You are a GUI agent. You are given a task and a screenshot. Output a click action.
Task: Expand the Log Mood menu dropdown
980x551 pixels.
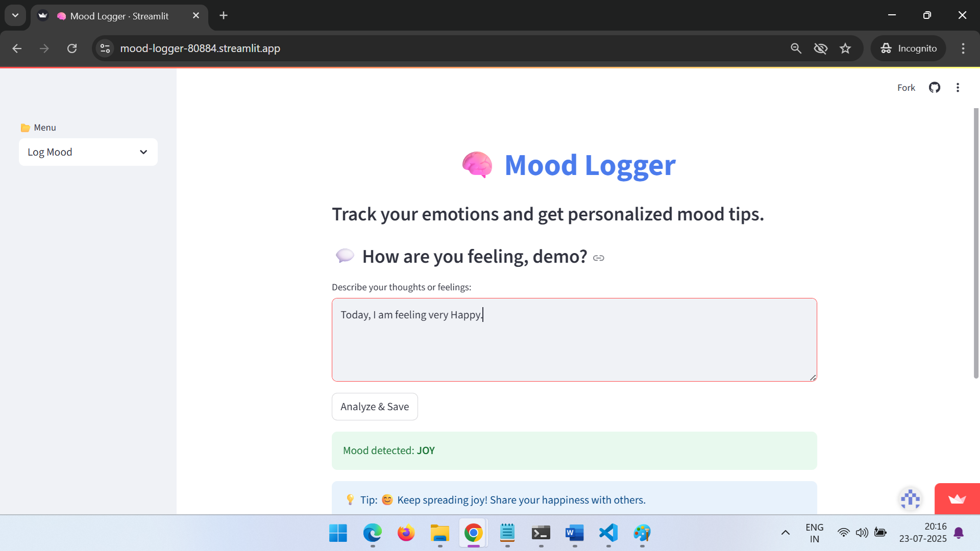[x=88, y=152]
